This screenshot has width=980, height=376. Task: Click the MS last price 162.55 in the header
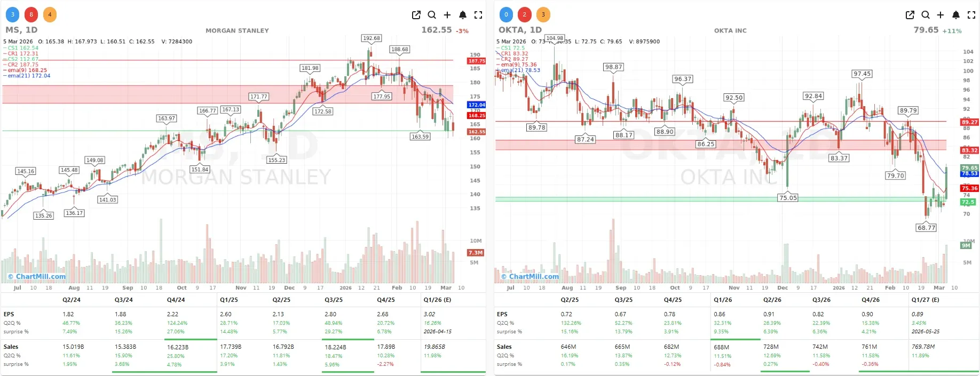[x=437, y=30]
